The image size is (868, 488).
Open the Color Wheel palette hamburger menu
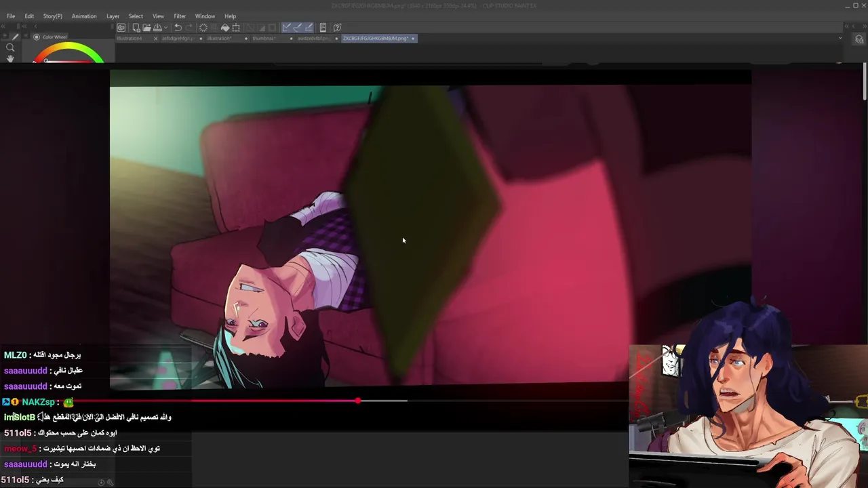click(x=26, y=37)
